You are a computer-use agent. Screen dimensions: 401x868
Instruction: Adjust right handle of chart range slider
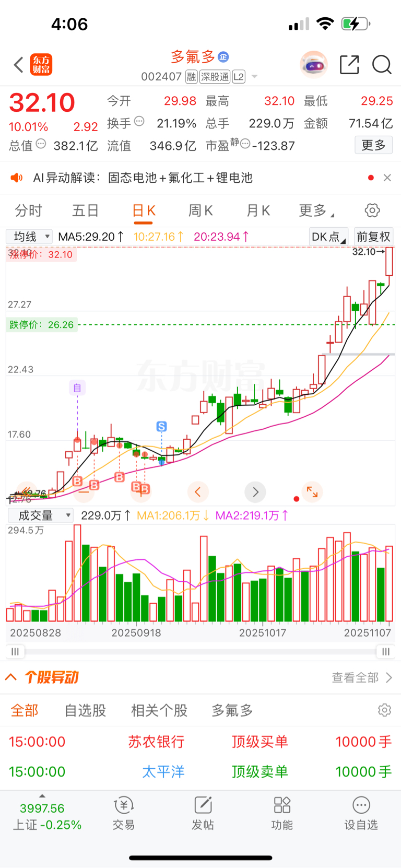coord(385,652)
